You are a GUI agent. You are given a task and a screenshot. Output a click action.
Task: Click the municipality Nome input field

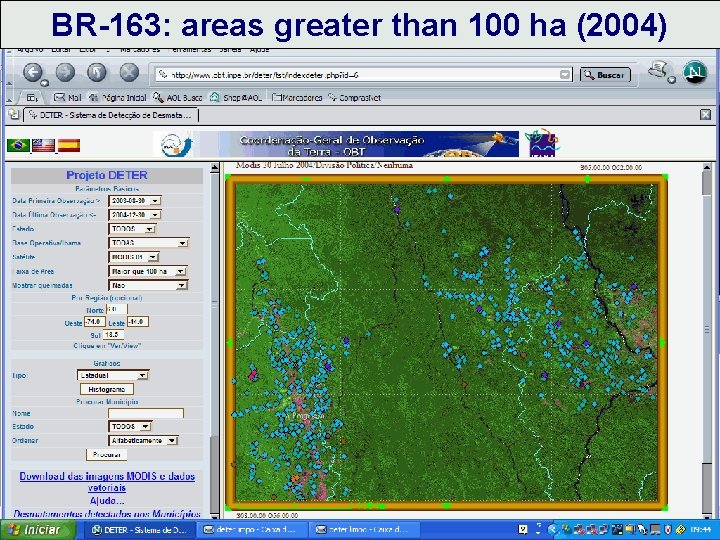pos(146,413)
